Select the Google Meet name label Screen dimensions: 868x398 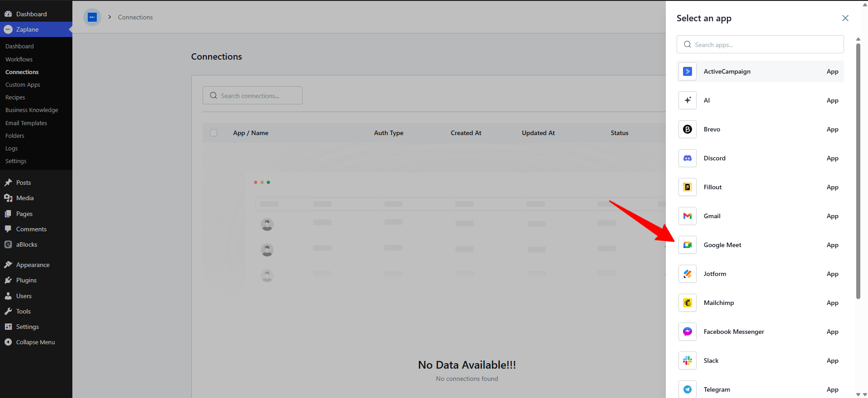tap(722, 245)
